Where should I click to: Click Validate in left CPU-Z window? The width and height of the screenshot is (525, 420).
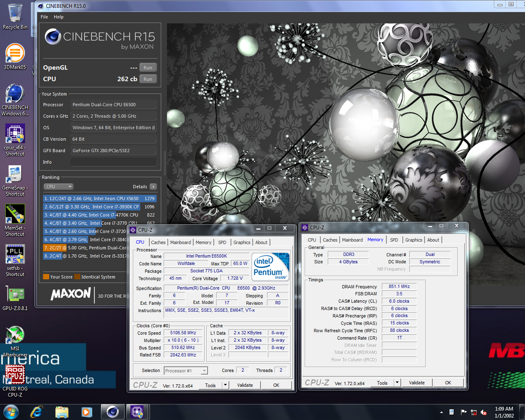(245, 385)
